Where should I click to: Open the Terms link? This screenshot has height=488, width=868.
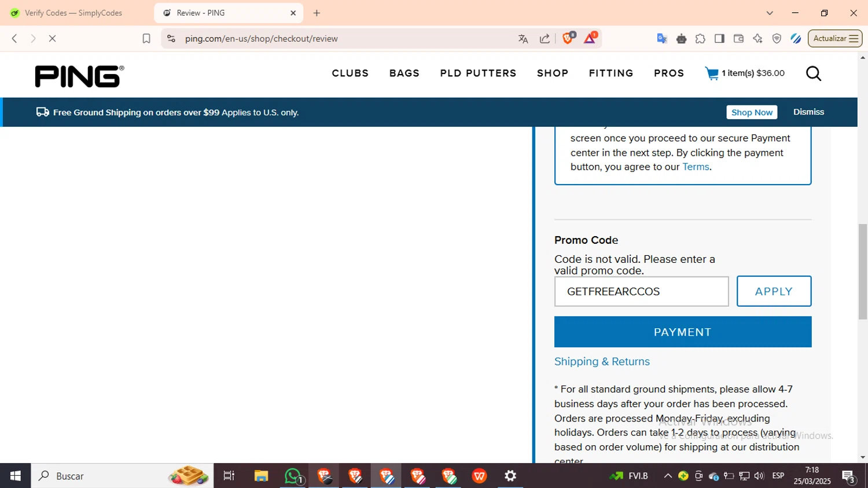coord(696,167)
